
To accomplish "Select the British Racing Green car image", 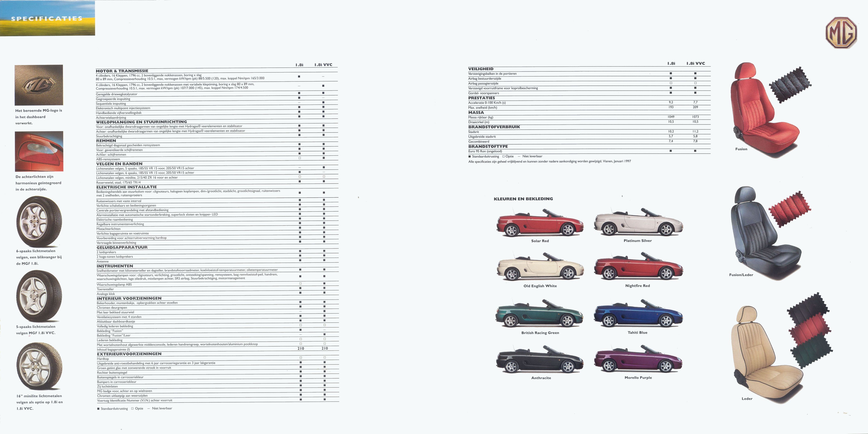I will 540,313.
